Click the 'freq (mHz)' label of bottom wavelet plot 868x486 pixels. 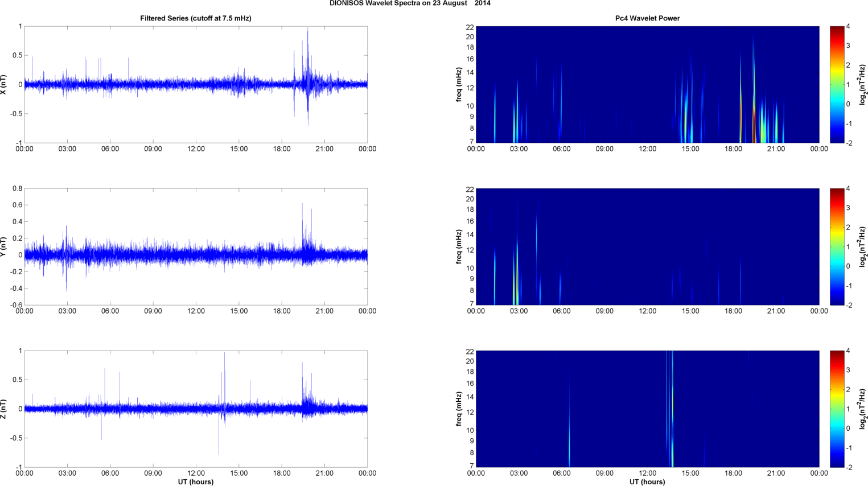point(459,409)
